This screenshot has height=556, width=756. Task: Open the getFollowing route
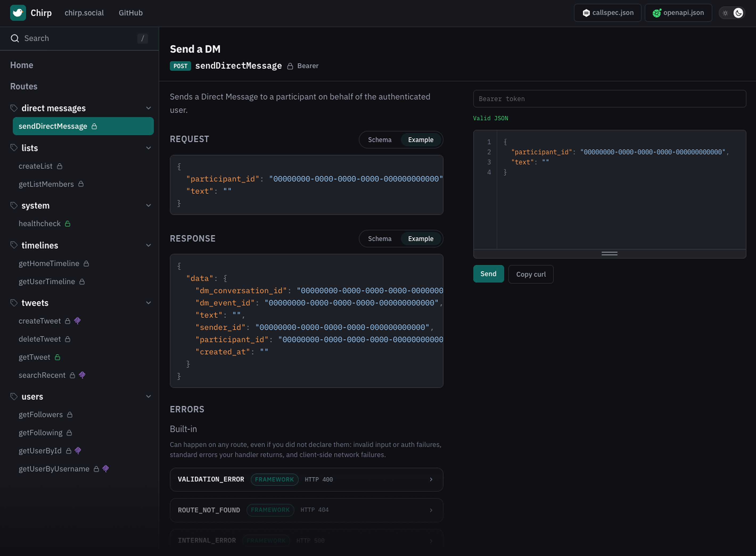pos(40,433)
